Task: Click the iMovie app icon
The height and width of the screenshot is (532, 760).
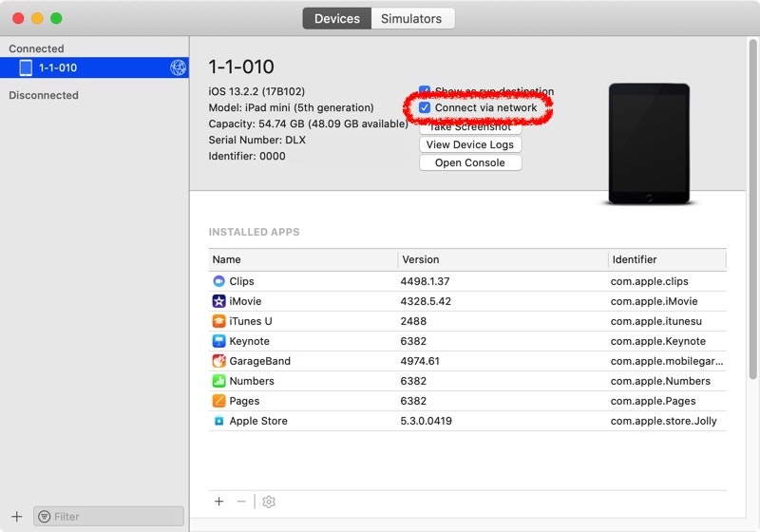Action: pos(218,301)
